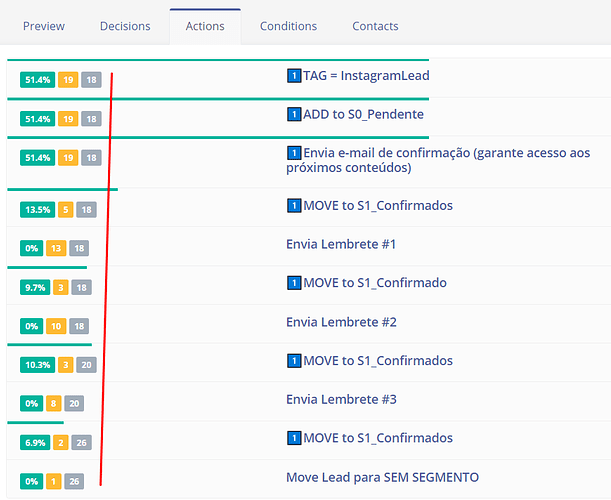Click the yellow 13 badge
The width and height of the screenshot is (611, 500).
56,248
